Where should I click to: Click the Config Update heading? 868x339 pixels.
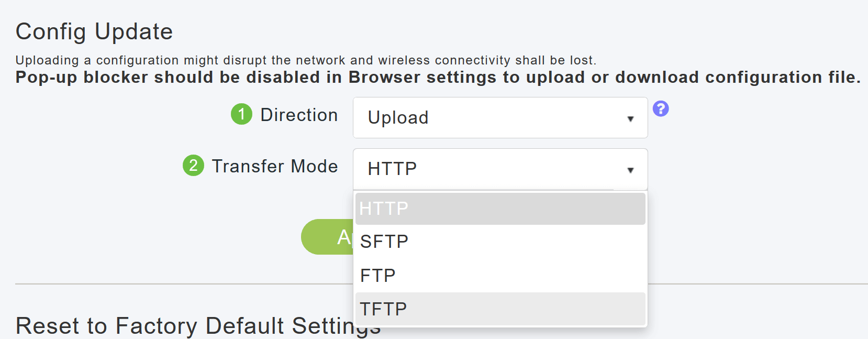point(94,31)
